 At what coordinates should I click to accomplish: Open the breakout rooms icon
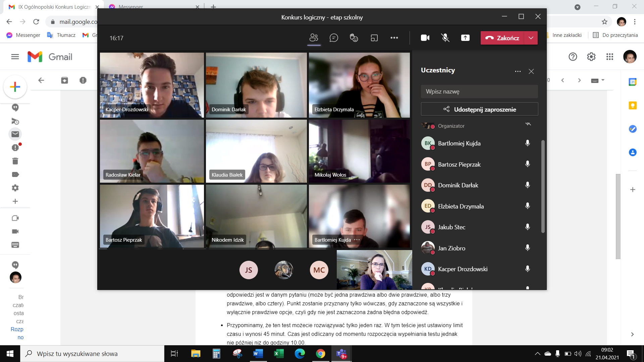tap(374, 38)
